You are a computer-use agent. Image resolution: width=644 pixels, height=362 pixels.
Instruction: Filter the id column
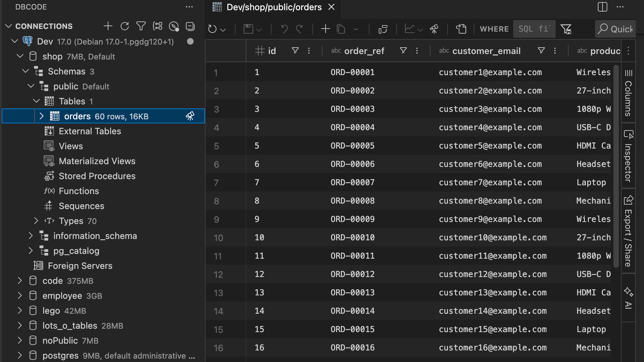[x=295, y=51]
